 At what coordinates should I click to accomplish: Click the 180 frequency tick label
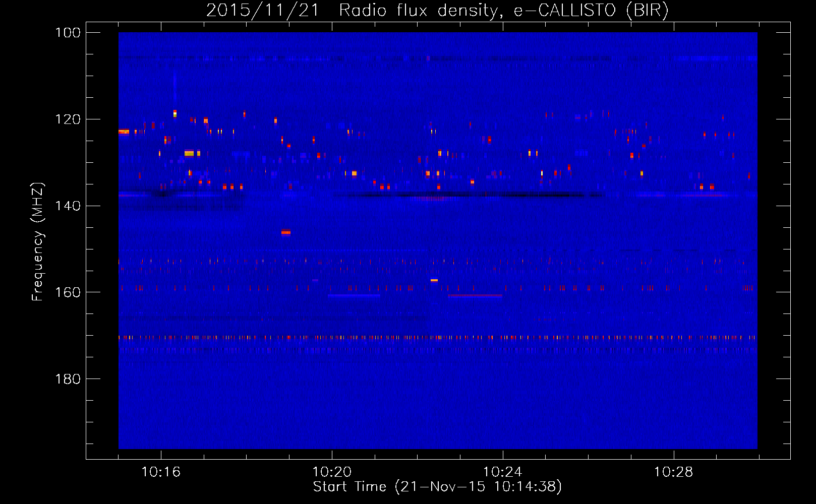click(x=68, y=379)
